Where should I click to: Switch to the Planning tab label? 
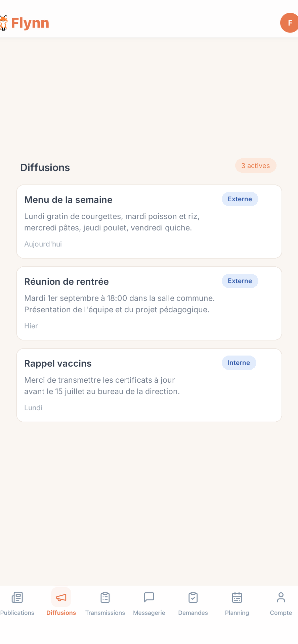(x=237, y=613)
